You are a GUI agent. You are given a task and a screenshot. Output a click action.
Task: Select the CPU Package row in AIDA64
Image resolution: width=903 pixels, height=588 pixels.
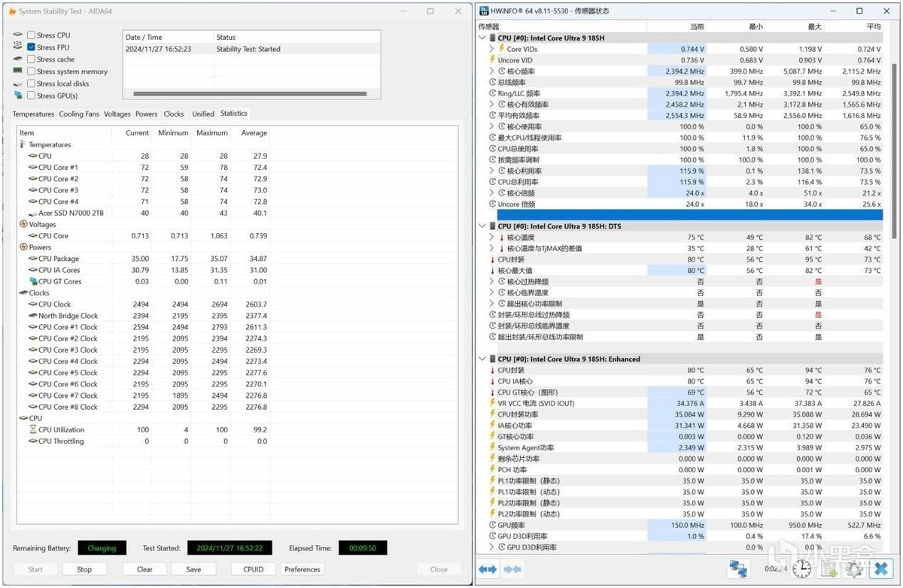(x=143, y=259)
